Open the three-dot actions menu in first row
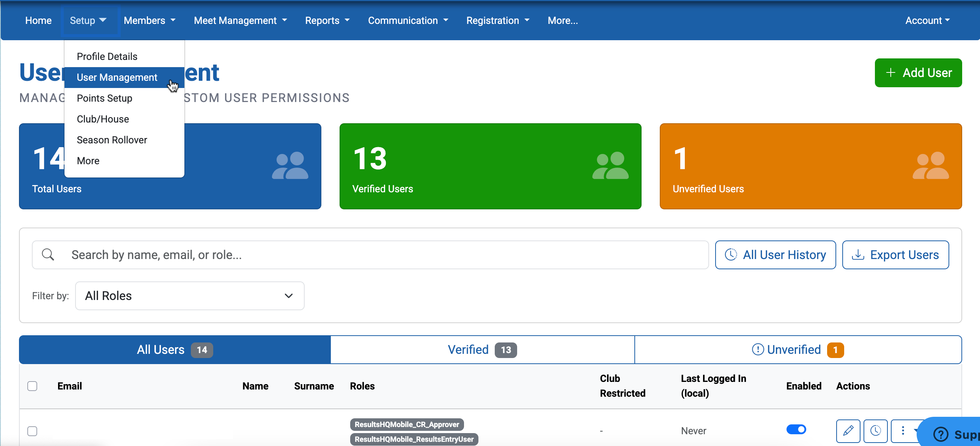 [x=904, y=430]
